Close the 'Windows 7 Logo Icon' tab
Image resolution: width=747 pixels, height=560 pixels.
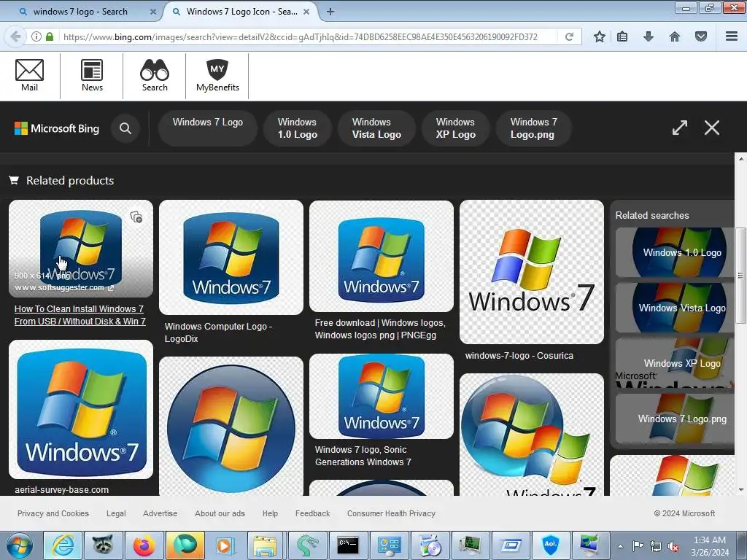[306, 12]
